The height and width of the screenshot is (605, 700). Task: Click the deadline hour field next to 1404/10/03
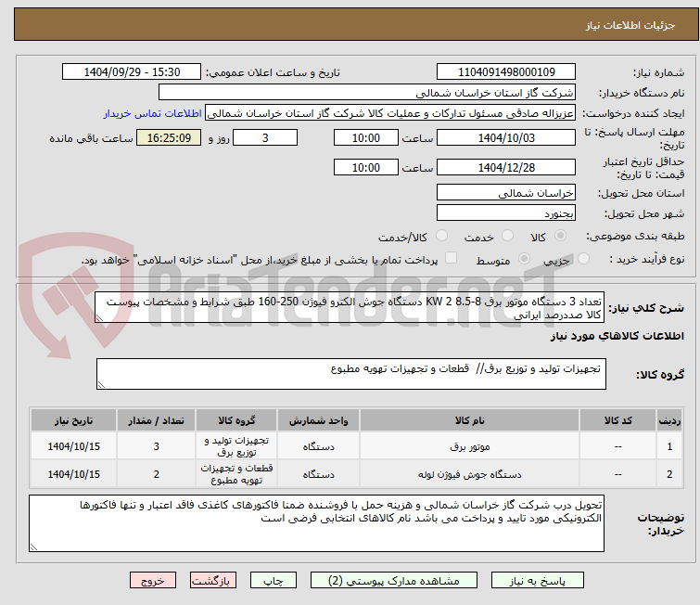[x=365, y=137]
